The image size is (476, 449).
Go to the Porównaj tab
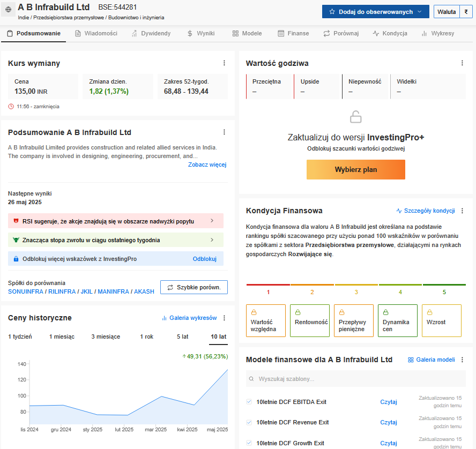(x=341, y=33)
